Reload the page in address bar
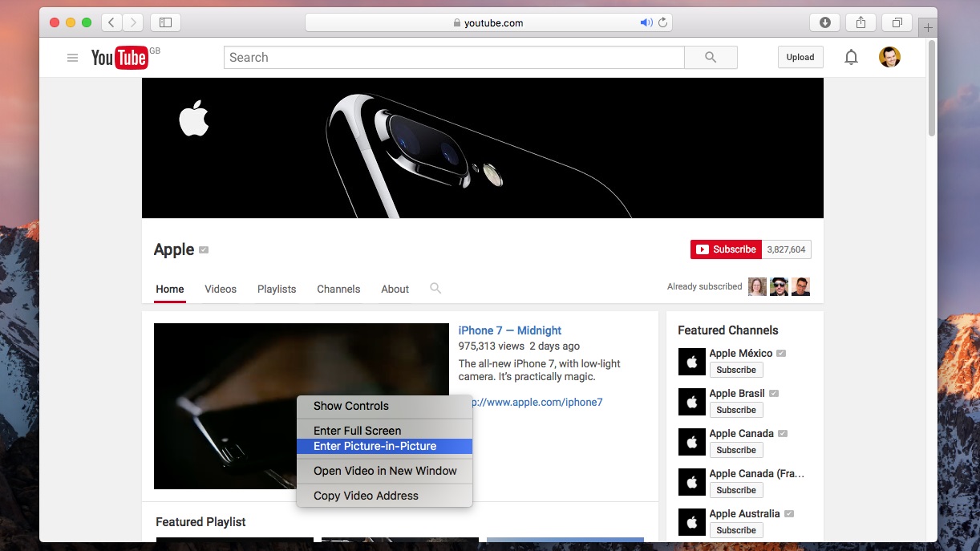Image resolution: width=980 pixels, height=551 pixels. [663, 22]
